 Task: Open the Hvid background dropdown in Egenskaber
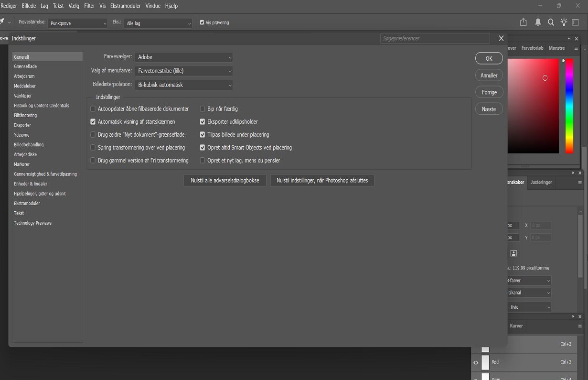coord(529,307)
